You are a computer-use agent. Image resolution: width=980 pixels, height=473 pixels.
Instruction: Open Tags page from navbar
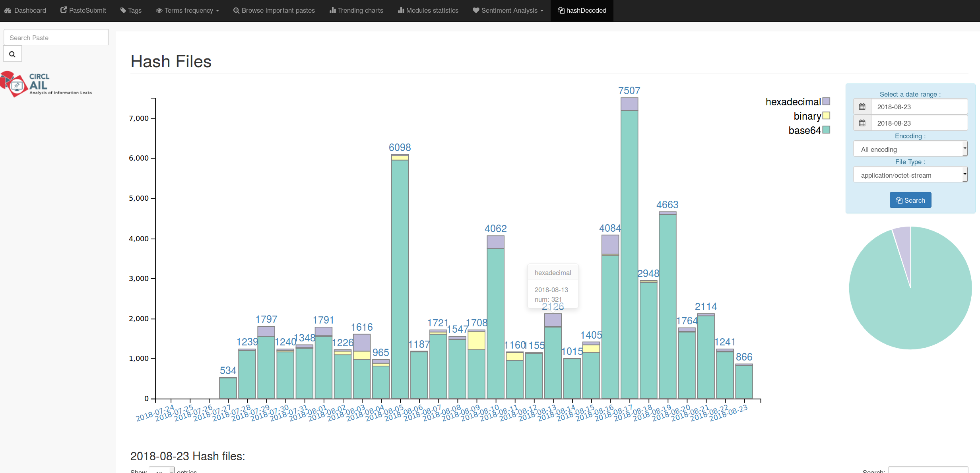tap(131, 10)
